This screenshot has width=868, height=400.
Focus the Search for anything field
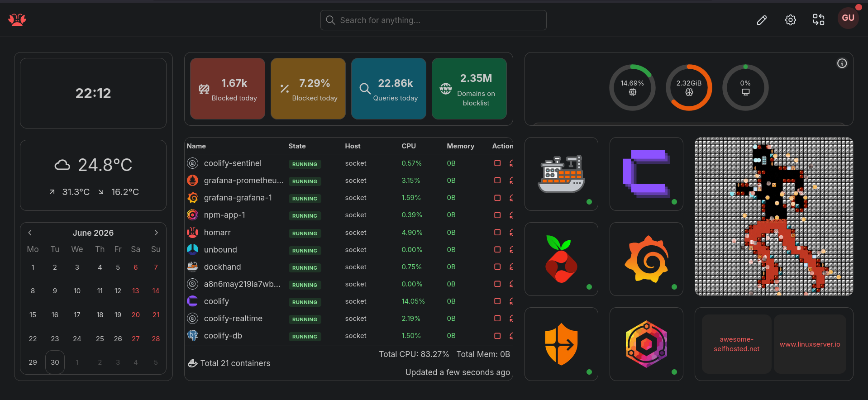pos(434,20)
